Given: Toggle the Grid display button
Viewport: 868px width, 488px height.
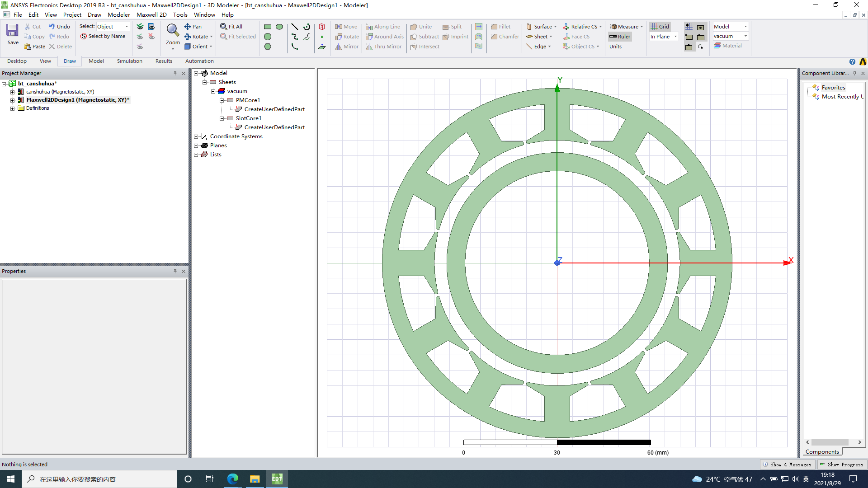Looking at the screenshot, I should point(660,27).
